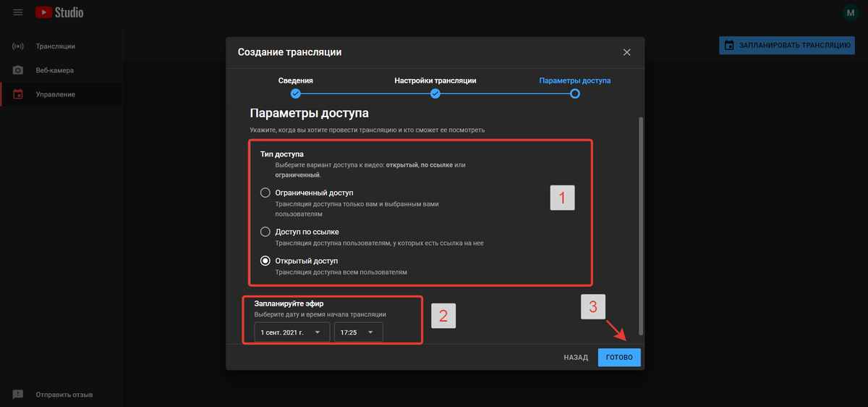Image resolution: width=868 pixels, height=407 pixels.
Task: Close the Создание трансляции dialog
Action: (x=626, y=52)
